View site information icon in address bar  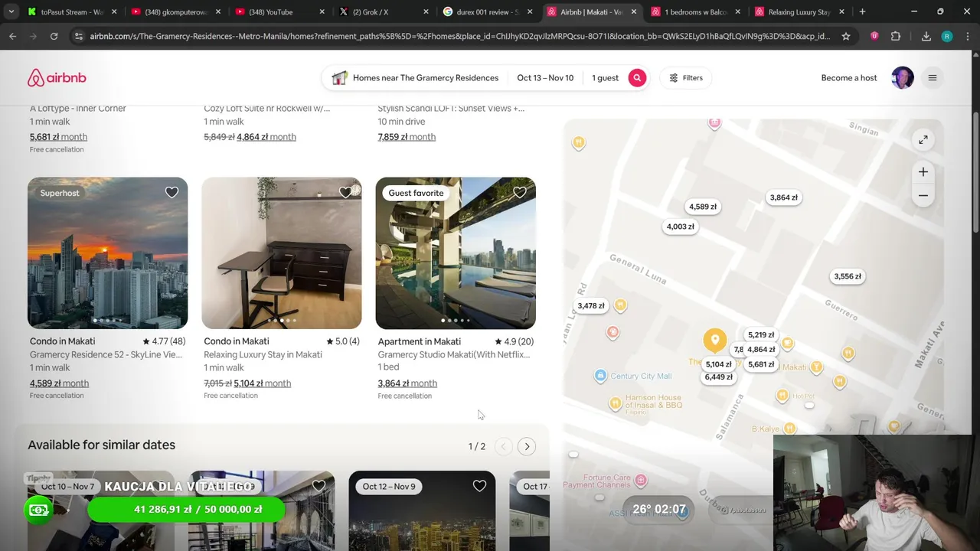click(78, 36)
